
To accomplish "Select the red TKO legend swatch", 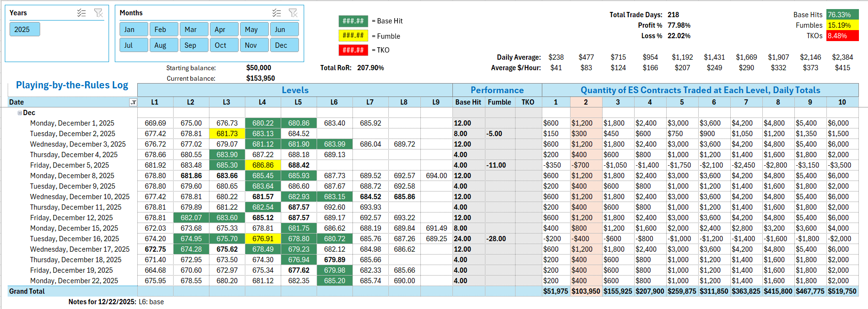I will (x=353, y=50).
